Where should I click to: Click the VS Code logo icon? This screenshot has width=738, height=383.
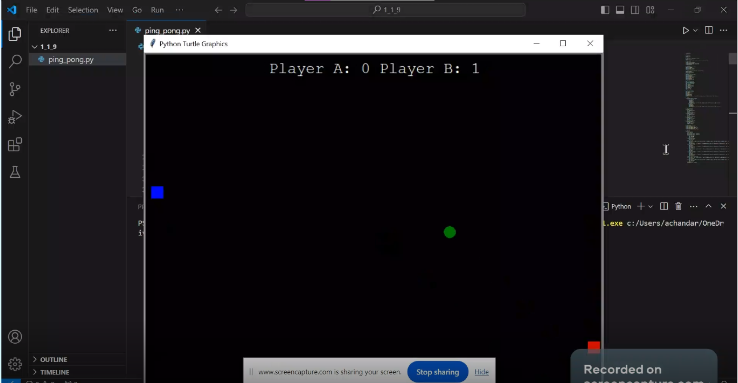12,9
